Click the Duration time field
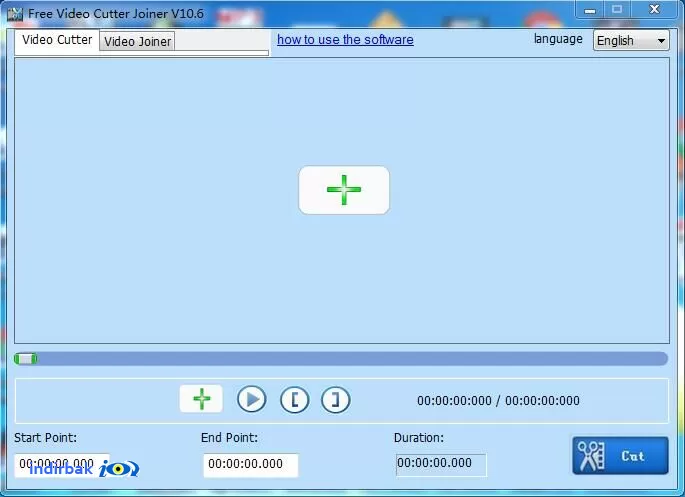685x497 pixels. pos(441,465)
